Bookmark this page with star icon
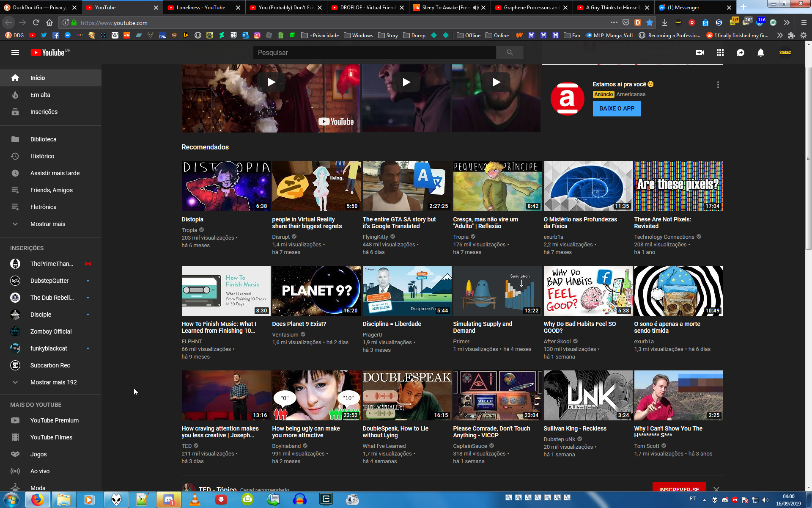The height and width of the screenshot is (508, 812). click(650, 22)
